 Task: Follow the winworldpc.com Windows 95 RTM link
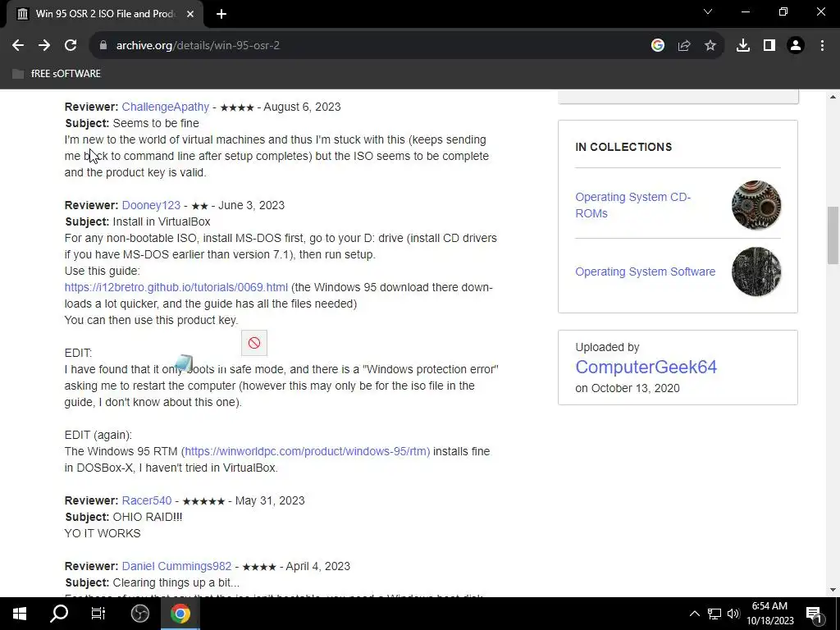click(x=306, y=451)
